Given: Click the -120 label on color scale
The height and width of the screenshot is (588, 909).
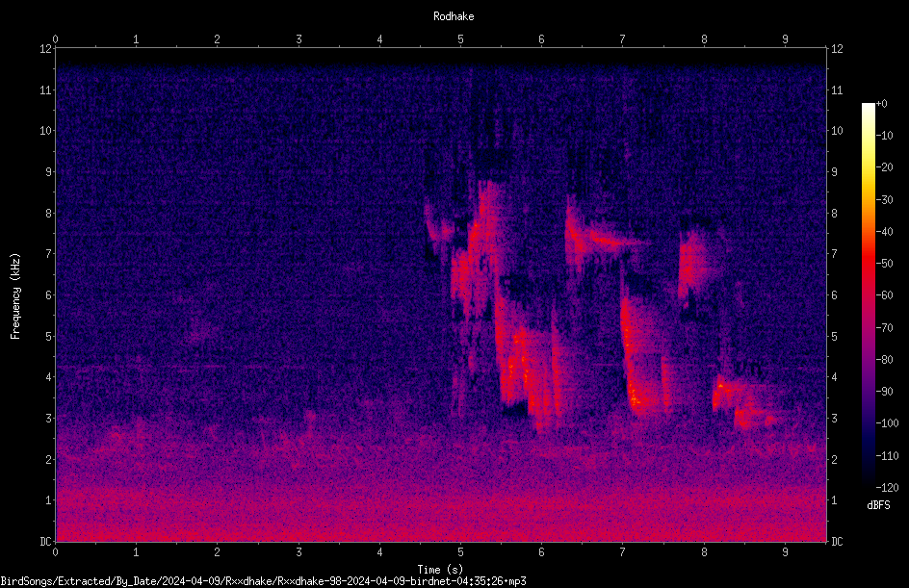Looking at the screenshot, I should (887, 487).
